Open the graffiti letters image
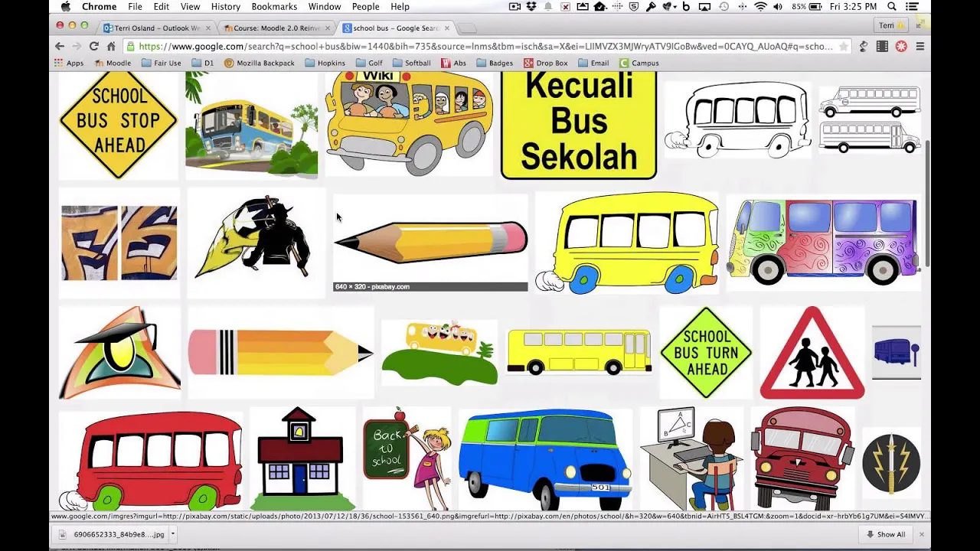The image size is (980, 551). [x=119, y=243]
